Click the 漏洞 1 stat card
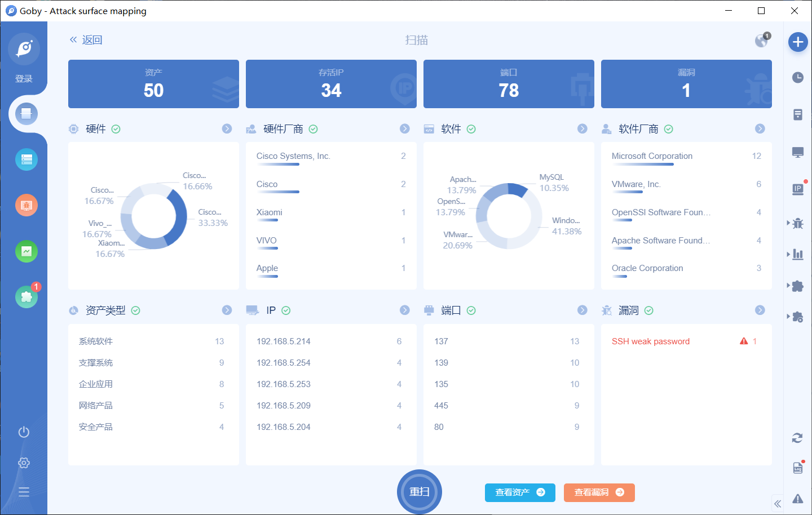Viewport: 812px width, 515px height. [686, 84]
